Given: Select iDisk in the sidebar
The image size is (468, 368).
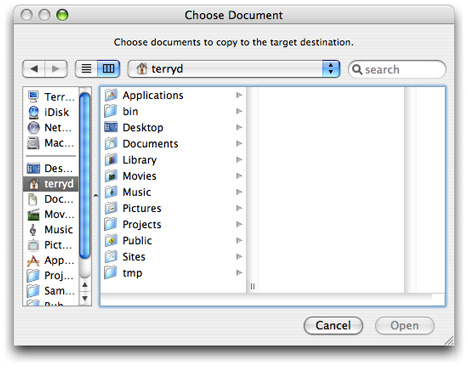Looking at the screenshot, I should click(52, 112).
